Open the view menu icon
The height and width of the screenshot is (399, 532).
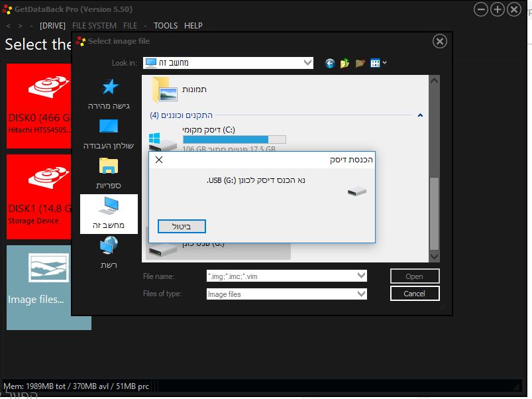[x=378, y=63]
